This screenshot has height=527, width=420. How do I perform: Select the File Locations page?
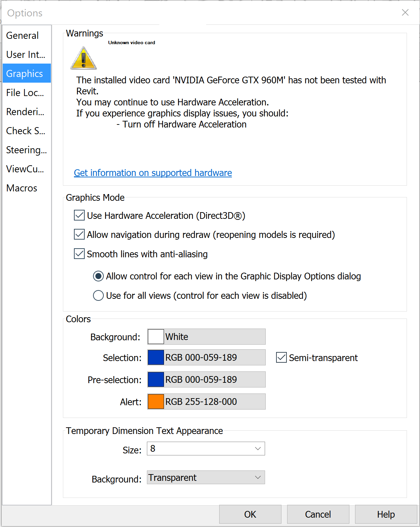point(25,92)
